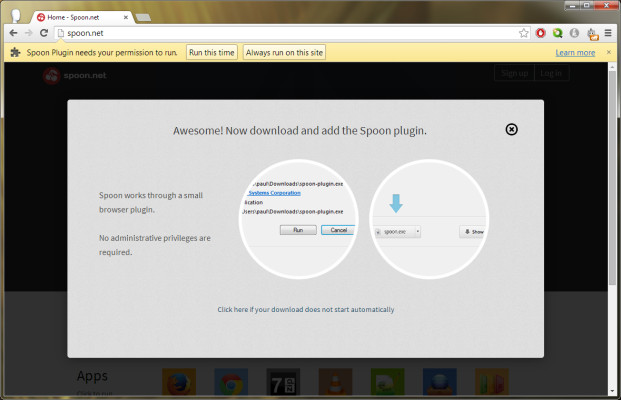Click the Run button thumbnail in left circle
621x400 pixels.
point(298,230)
